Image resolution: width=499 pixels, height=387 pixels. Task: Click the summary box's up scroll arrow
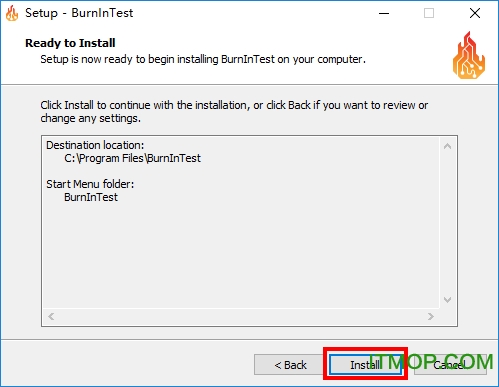[448, 146]
